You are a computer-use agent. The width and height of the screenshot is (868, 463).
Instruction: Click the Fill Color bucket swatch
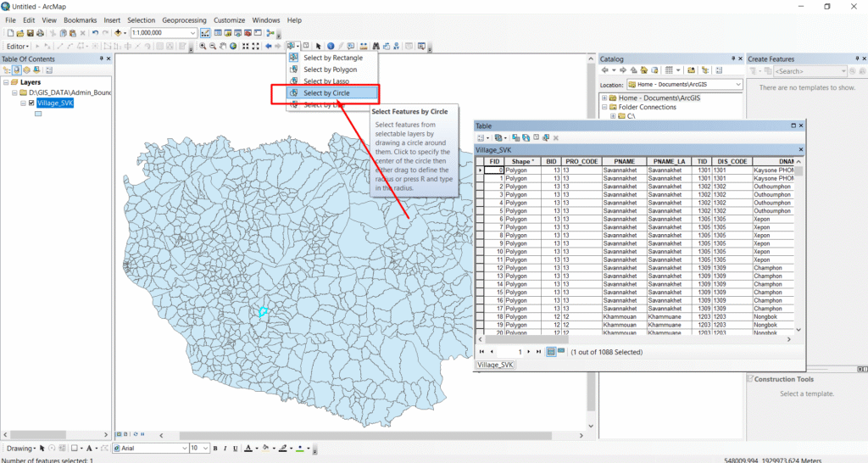265,449
